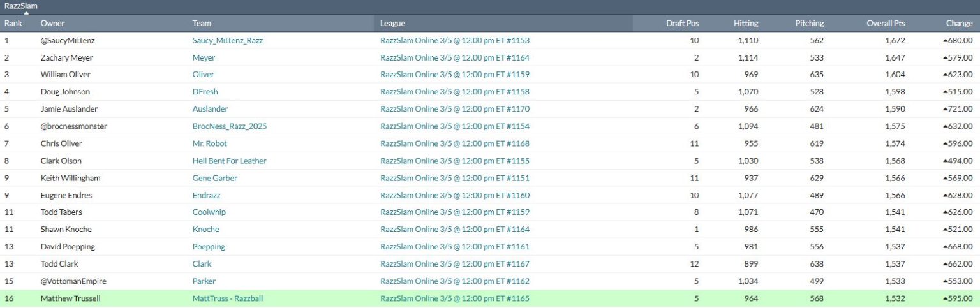The height and width of the screenshot is (308, 980).
Task: Sort by Owner column header
Action: 52,23
